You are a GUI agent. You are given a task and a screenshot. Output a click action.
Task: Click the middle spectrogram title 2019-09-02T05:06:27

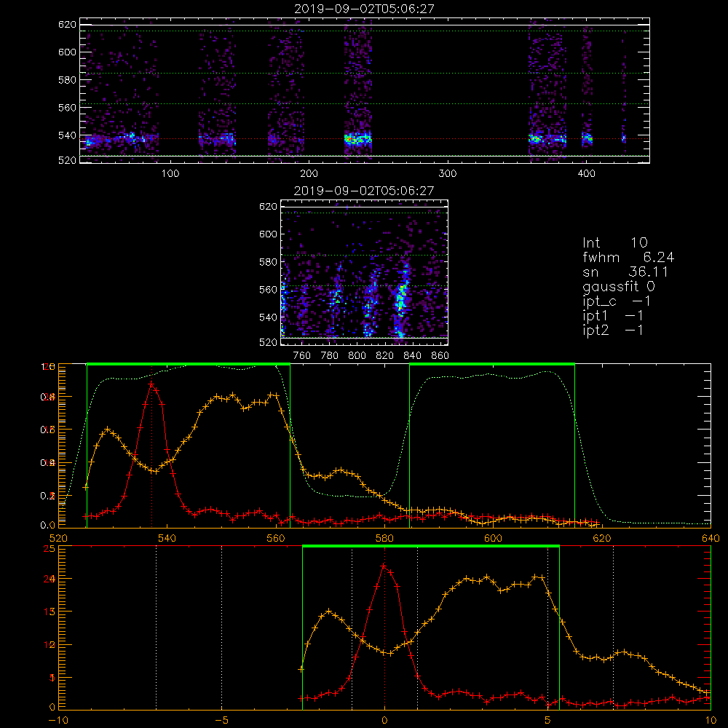(364, 191)
